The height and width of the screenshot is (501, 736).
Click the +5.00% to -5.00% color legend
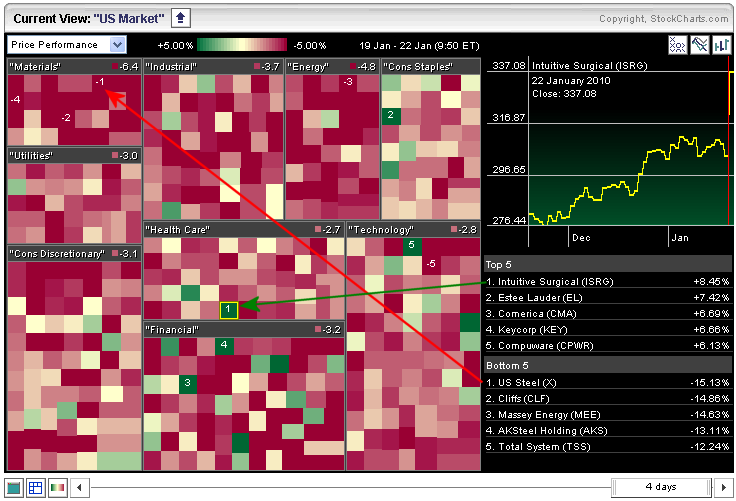click(x=242, y=45)
